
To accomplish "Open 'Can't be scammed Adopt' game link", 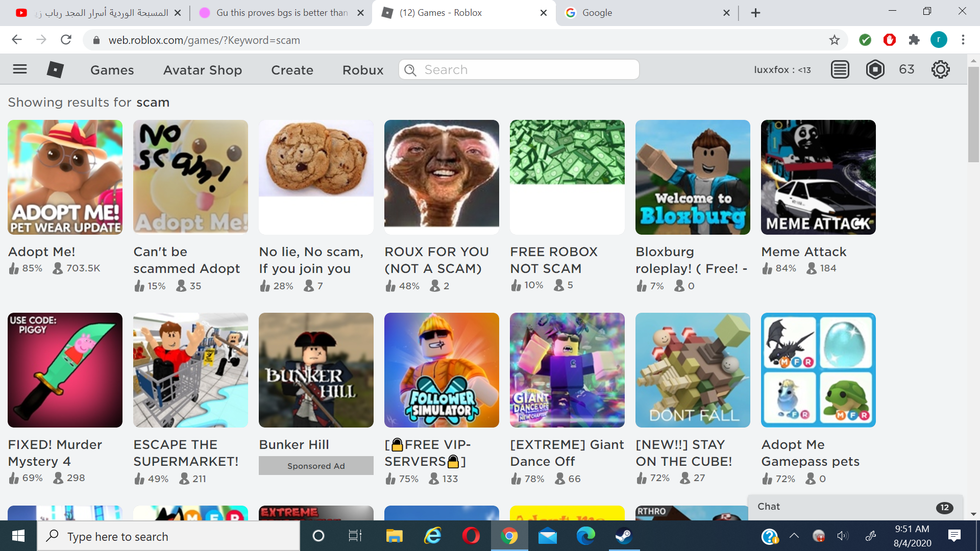I will coord(186,260).
